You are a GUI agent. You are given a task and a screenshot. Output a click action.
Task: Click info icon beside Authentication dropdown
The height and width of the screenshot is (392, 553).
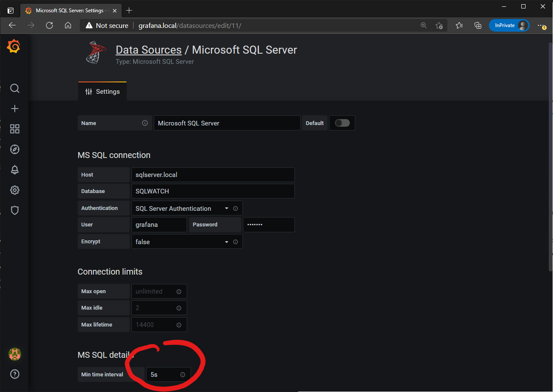235,208
